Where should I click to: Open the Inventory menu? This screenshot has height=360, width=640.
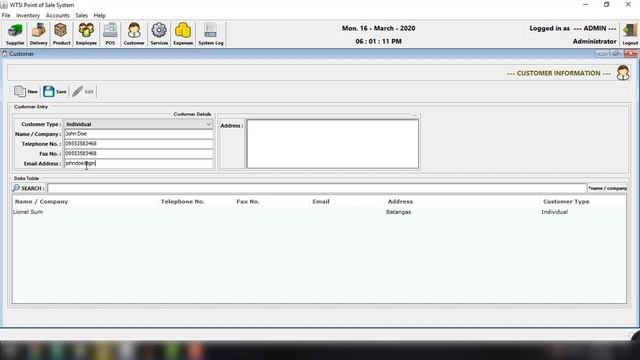click(x=28, y=15)
